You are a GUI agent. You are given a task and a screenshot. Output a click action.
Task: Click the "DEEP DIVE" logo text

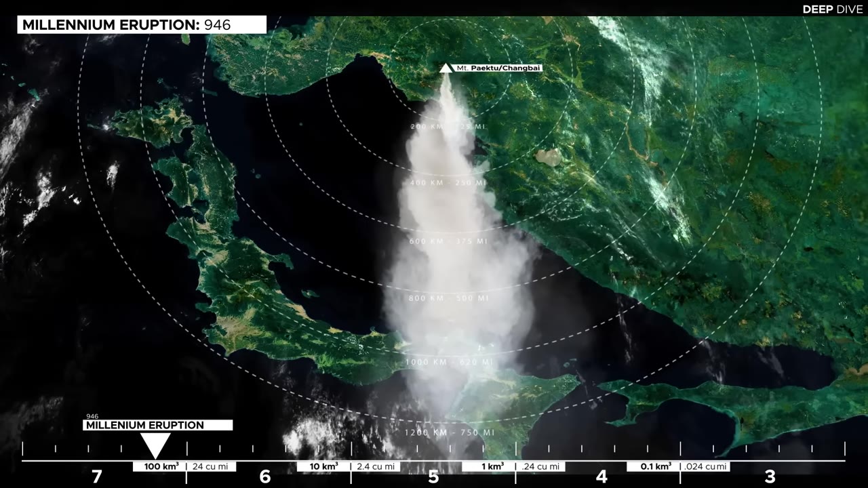833,9
